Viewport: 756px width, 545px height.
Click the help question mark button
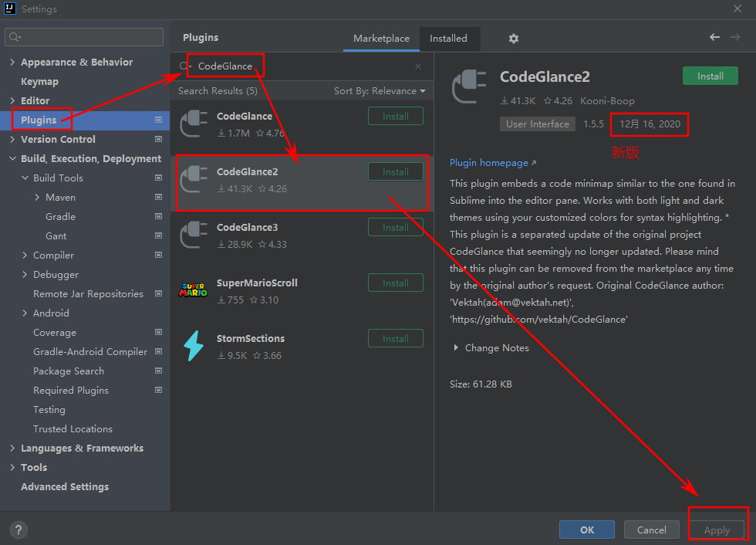[x=19, y=530]
